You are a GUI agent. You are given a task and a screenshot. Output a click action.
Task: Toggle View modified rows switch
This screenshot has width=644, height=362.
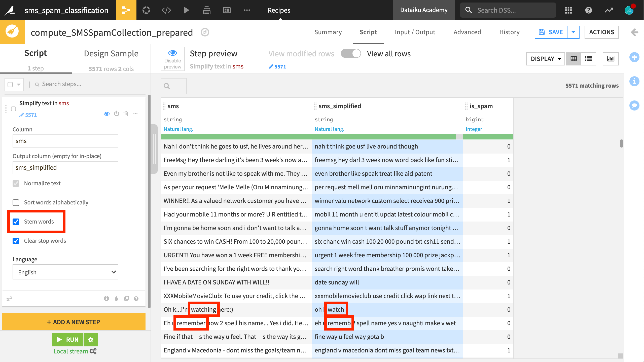[x=351, y=54]
